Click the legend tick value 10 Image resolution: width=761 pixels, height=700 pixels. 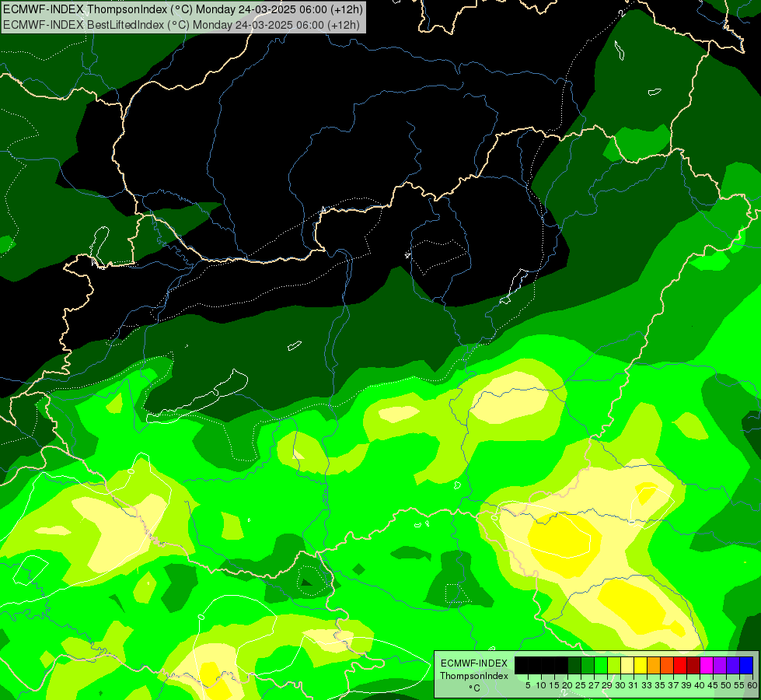click(541, 685)
